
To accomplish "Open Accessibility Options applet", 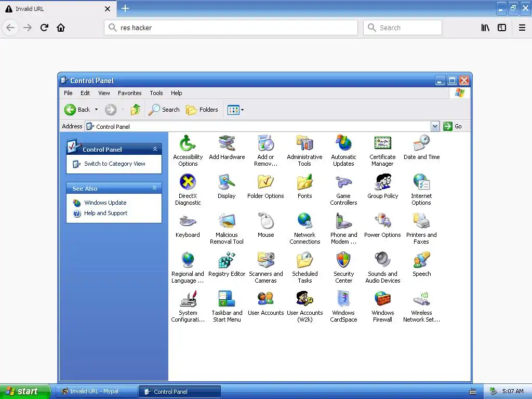I will (188, 151).
